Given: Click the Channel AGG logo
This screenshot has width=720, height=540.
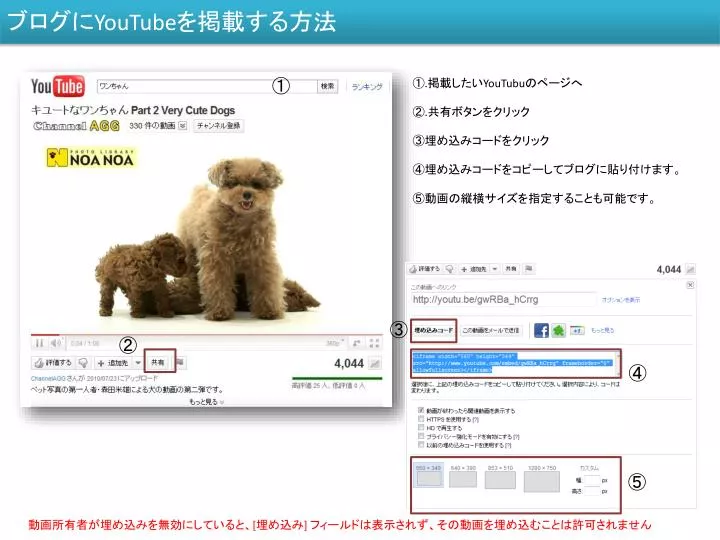Looking at the screenshot, I should click(76, 126).
